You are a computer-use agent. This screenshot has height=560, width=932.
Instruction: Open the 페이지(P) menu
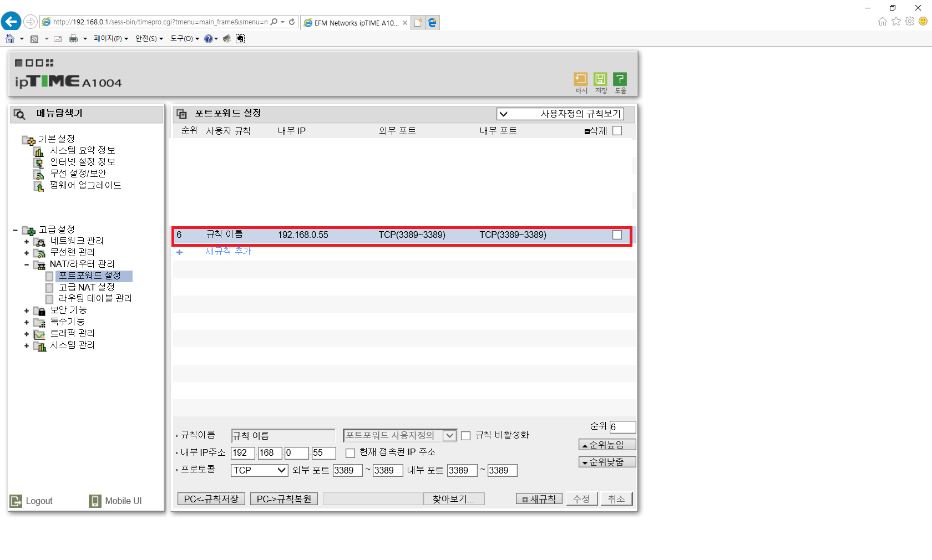pyautogui.click(x=110, y=39)
